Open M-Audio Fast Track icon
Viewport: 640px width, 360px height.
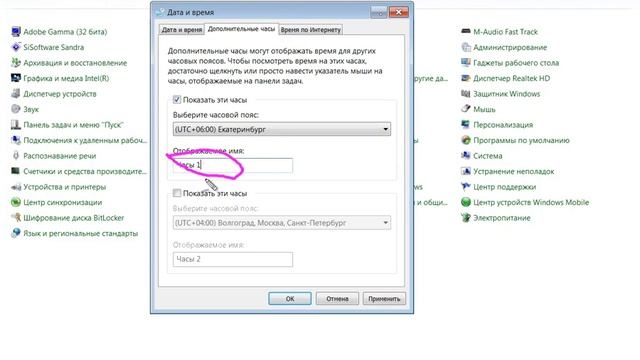coord(466,31)
